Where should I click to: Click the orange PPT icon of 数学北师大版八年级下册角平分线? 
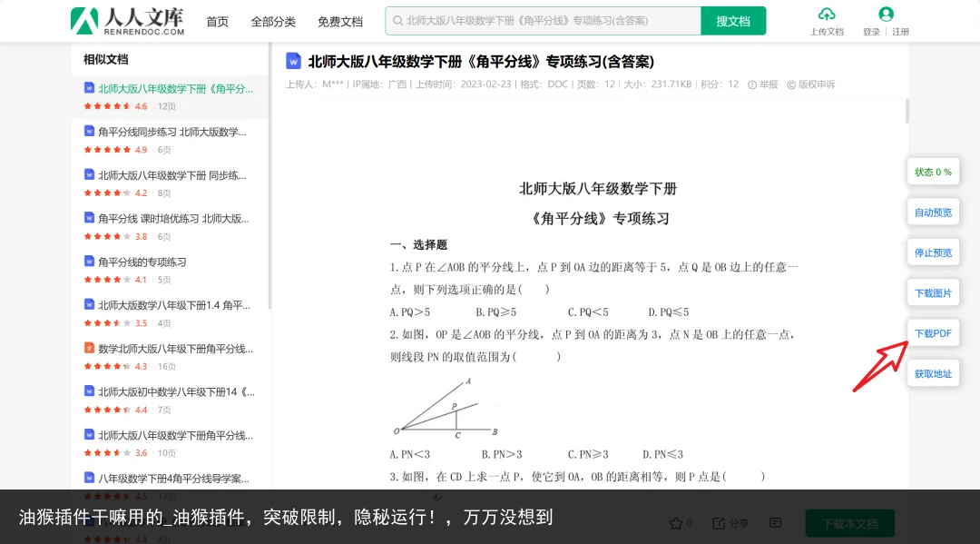89,348
